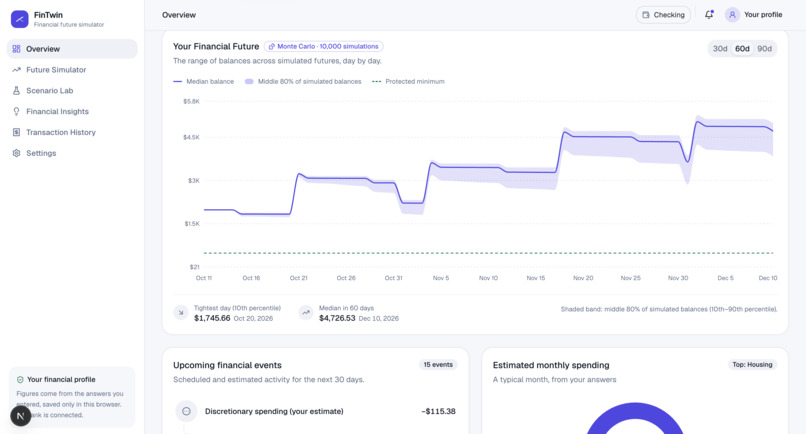Switch chart range to 90d
The width and height of the screenshot is (806, 434).
764,49
